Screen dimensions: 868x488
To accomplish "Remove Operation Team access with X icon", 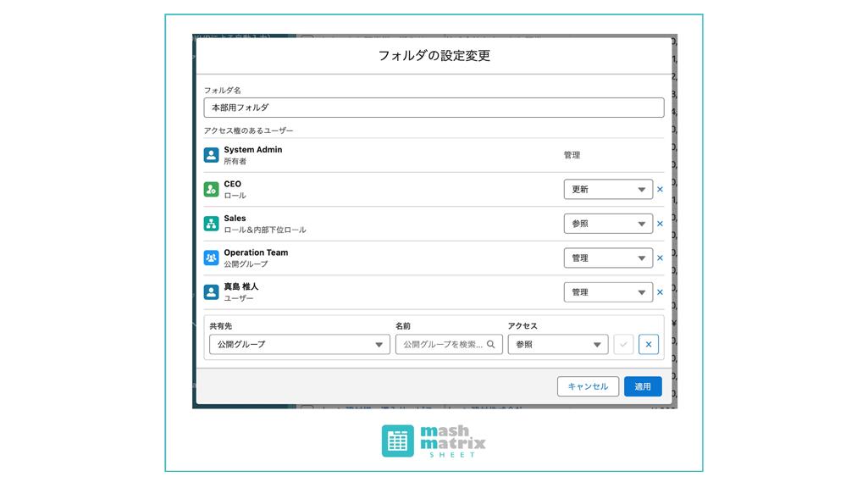I will 661,258.
